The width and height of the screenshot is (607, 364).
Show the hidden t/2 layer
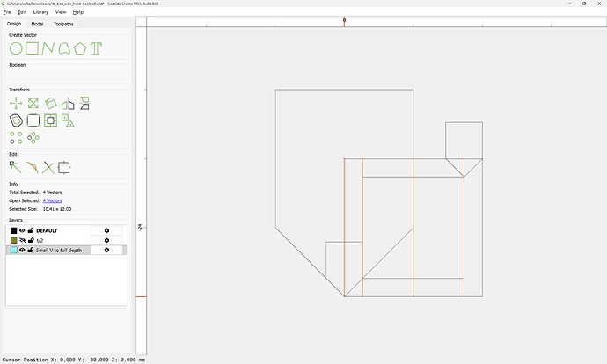pyautogui.click(x=22, y=240)
